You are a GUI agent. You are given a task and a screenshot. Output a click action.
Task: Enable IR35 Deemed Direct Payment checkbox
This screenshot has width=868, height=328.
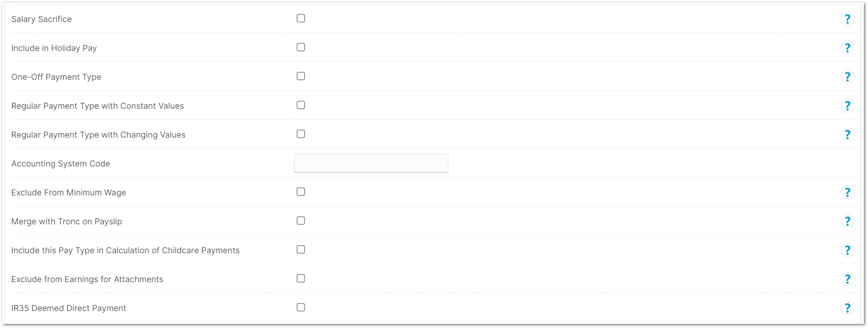click(301, 307)
